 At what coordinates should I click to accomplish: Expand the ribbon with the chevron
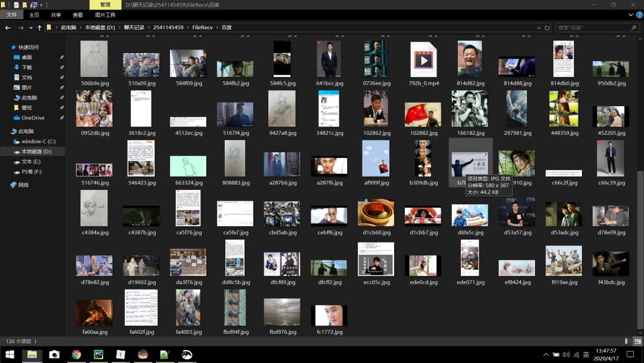631,15
